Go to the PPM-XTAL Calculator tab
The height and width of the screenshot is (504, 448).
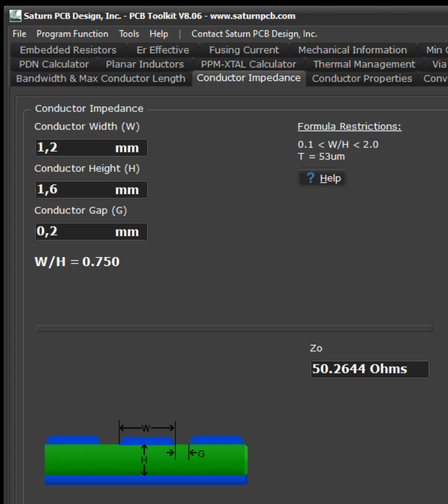pyautogui.click(x=249, y=64)
